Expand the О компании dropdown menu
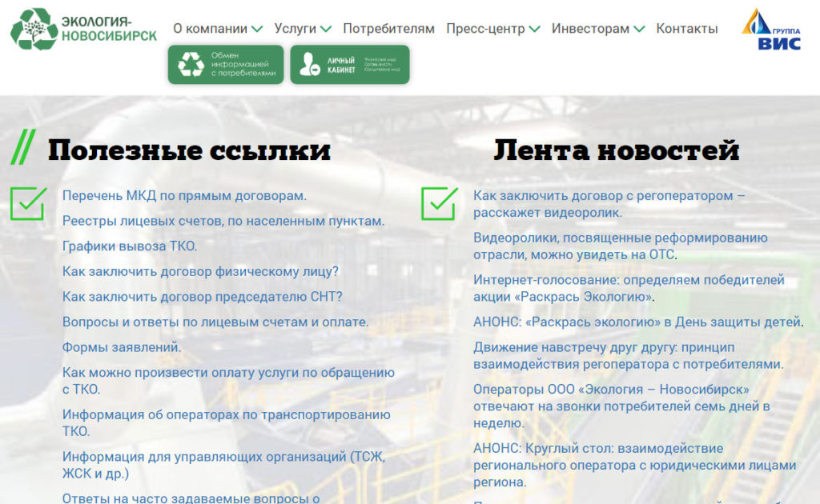Screen dimensions: 820x504 217,29
